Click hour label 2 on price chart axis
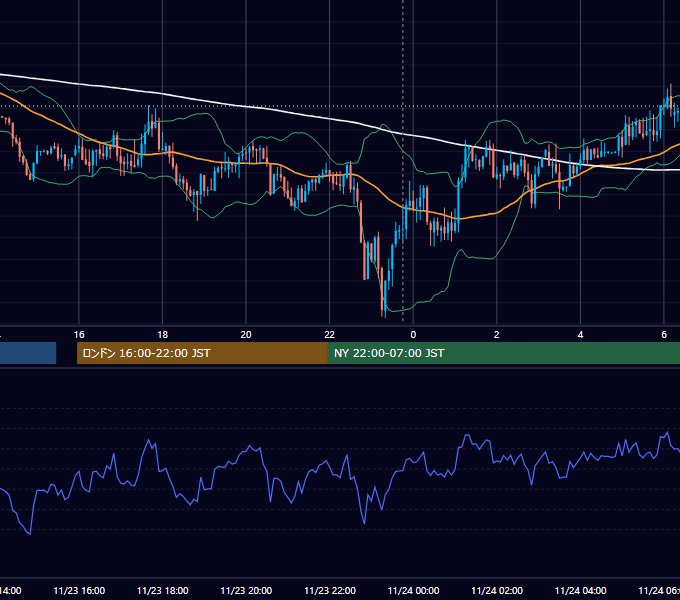 coord(497,335)
